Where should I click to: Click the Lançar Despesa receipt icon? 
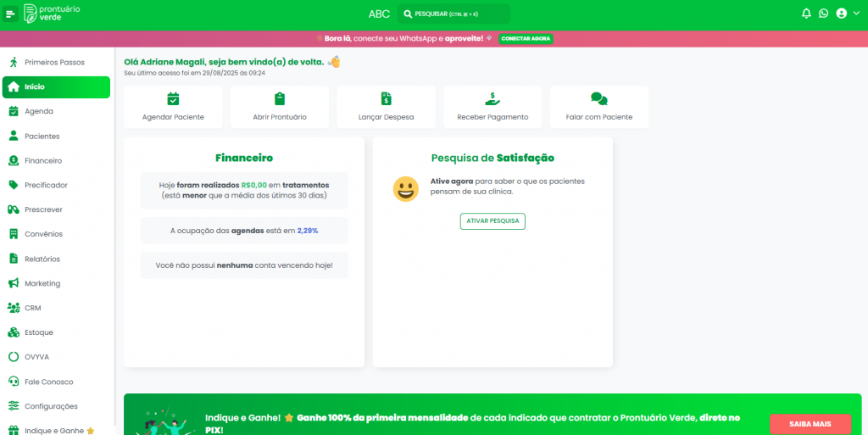tap(387, 98)
